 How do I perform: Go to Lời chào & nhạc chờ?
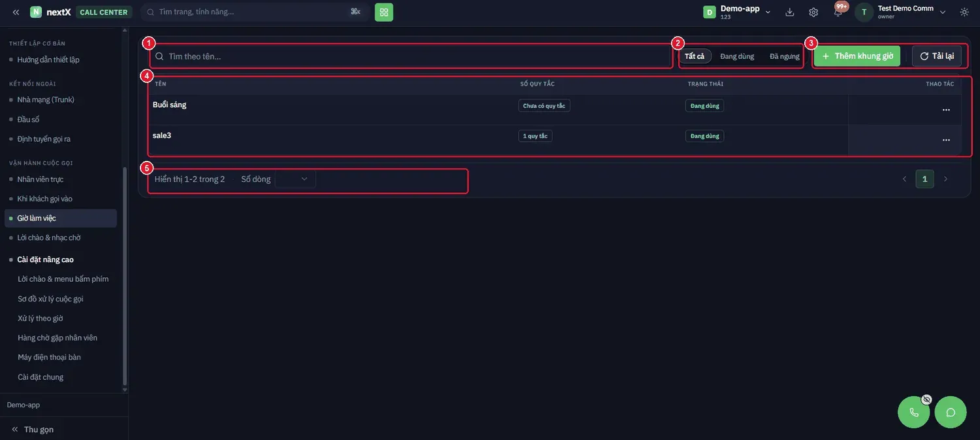[49, 238]
